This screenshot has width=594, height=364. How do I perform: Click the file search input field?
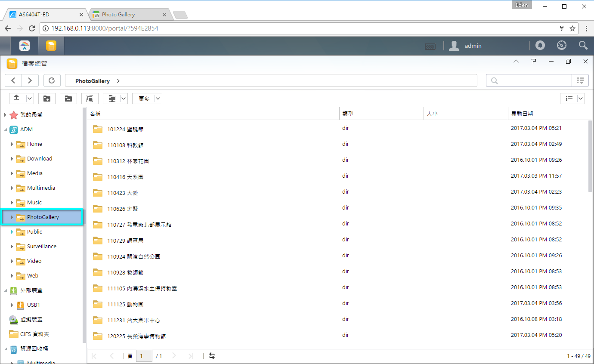(529, 80)
